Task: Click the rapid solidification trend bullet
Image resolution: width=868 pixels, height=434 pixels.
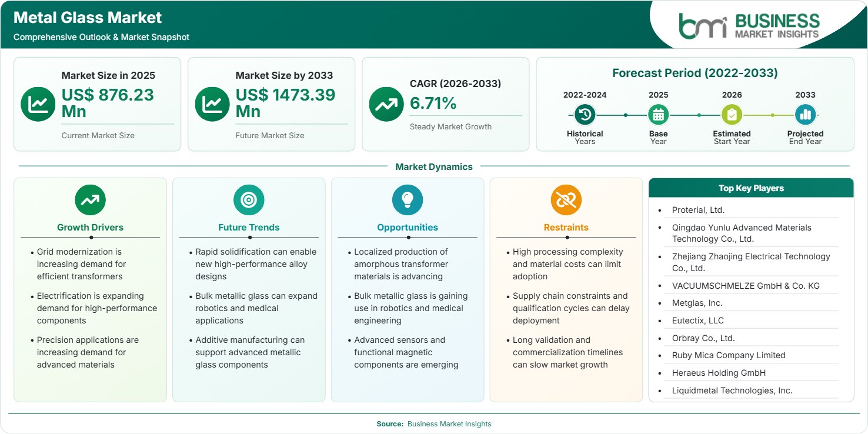Action: (256, 264)
